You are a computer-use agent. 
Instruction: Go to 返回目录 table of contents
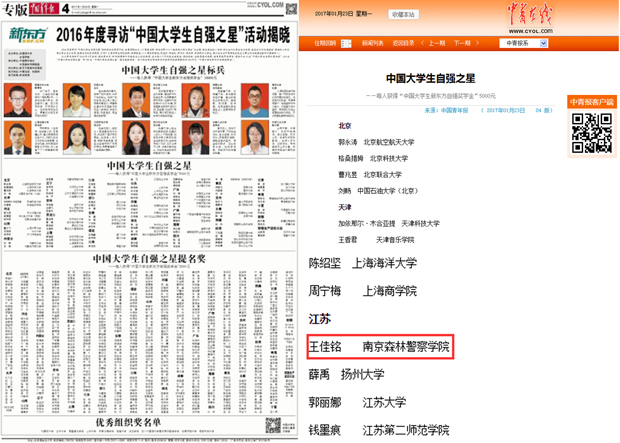402,44
